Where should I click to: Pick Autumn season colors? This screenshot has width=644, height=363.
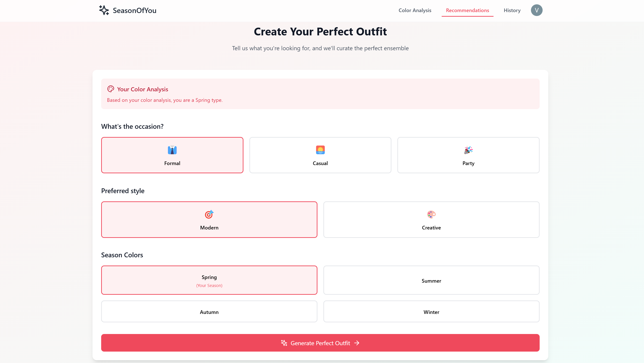209,311
